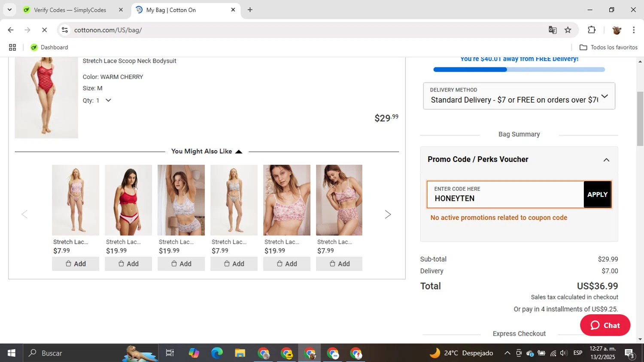Switch ESP keyboard language indicator
644x362 pixels.
578,353
